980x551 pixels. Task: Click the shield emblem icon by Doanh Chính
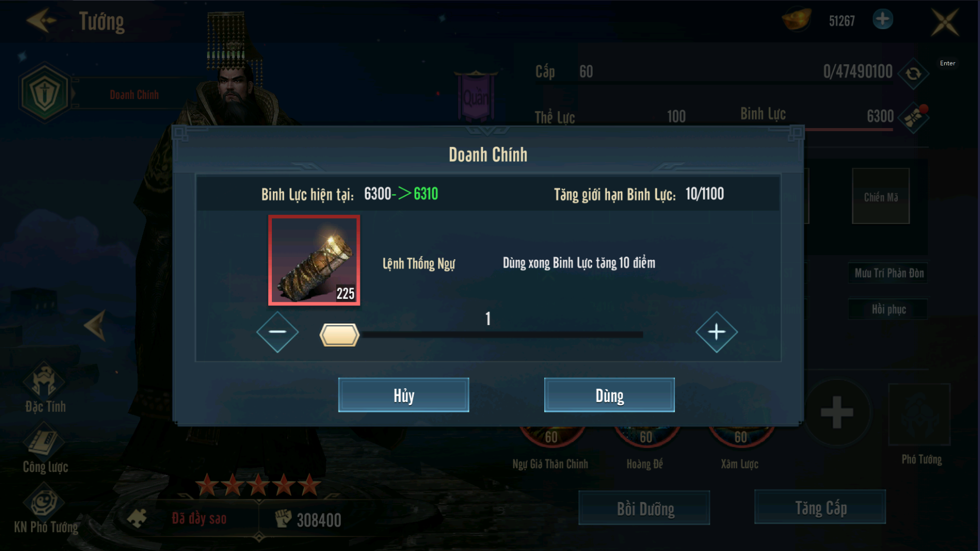(x=45, y=93)
